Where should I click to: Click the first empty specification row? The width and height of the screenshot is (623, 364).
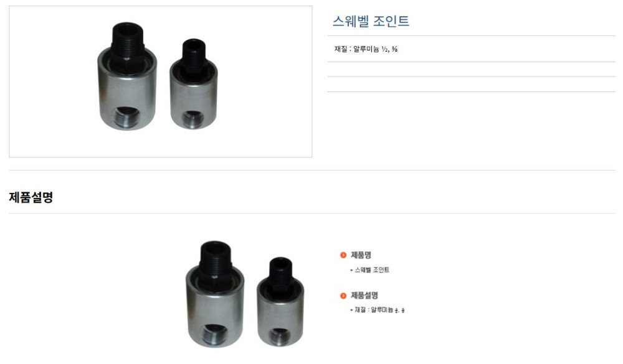click(471, 70)
